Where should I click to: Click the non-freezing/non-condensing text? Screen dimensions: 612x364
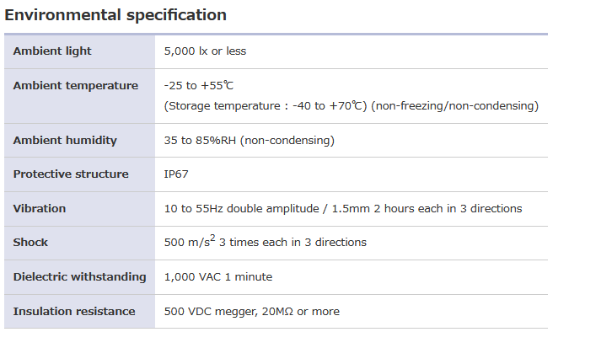tap(454, 105)
